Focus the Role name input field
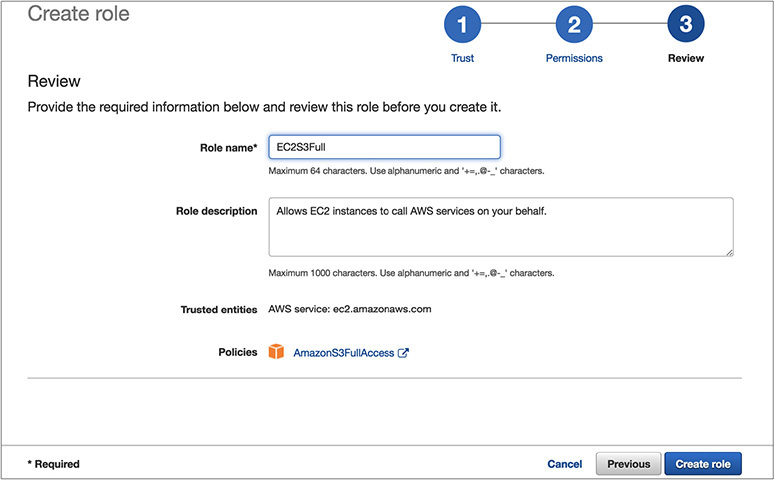The height and width of the screenshot is (480, 775). [x=384, y=147]
